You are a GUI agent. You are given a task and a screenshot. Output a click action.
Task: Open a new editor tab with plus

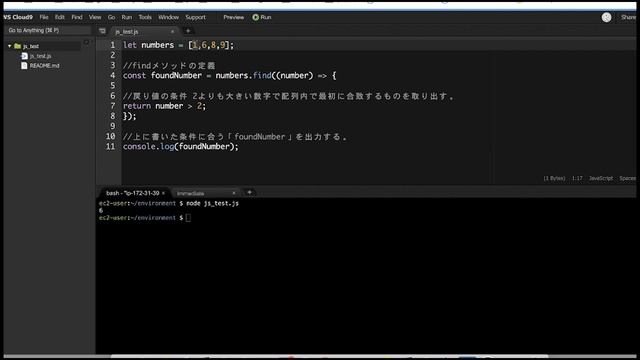tap(188, 31)
